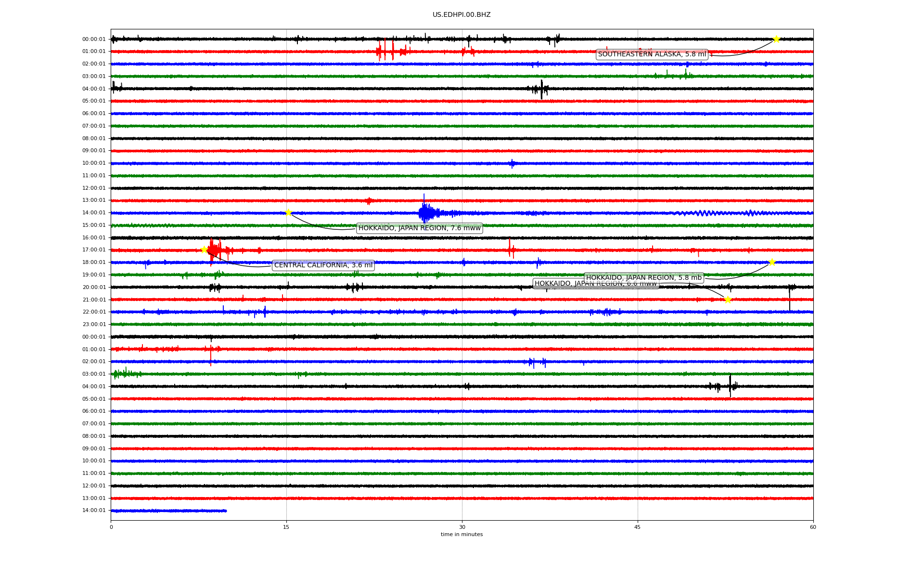924x578 pixels.
Task: Click the Hokkaido 7.6 mww annotation label
Action: pos(419,228)
